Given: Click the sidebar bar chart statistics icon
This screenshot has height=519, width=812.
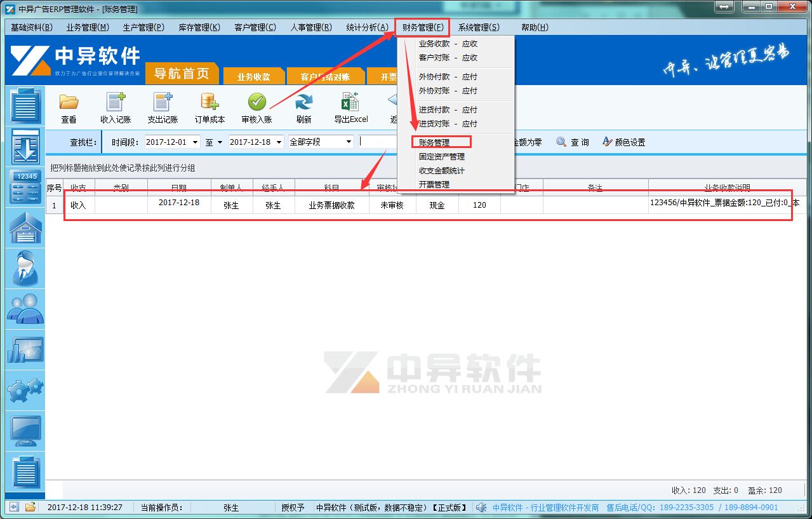Looking at the screenshot, I should coord(25,350).
